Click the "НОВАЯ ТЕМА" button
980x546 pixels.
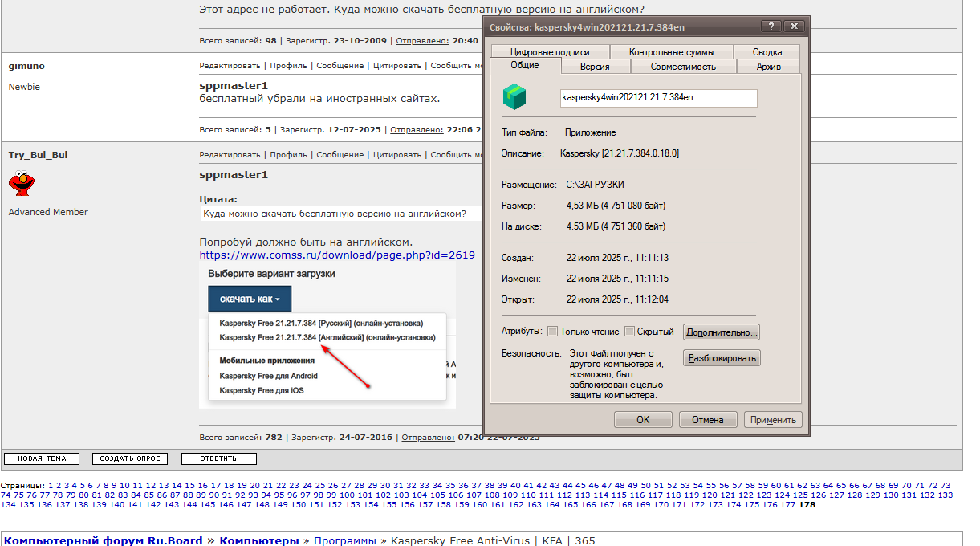click(42, 459)
